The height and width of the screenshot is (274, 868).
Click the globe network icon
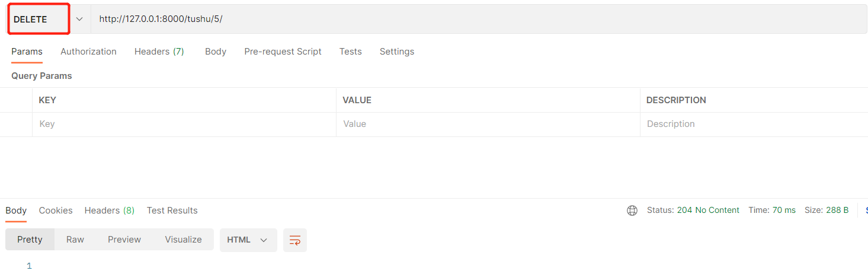tap(632, 211)
